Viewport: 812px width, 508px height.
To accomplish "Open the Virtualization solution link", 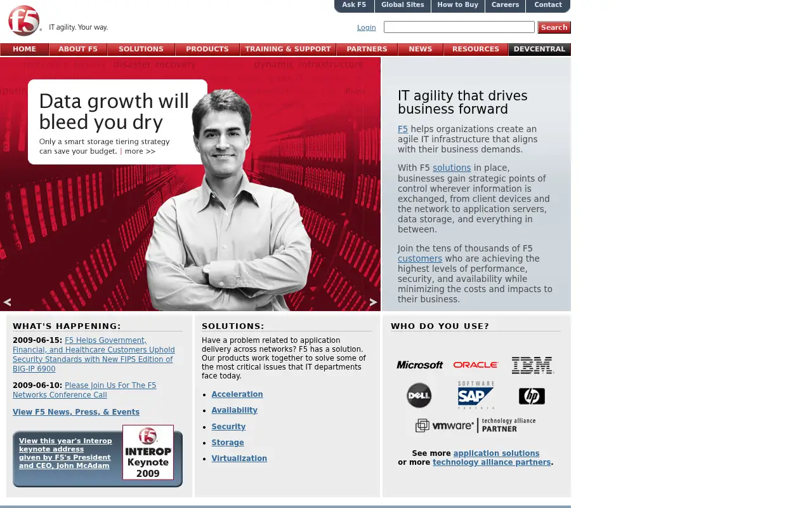I will pyautogui.click(x=239, y=458).
